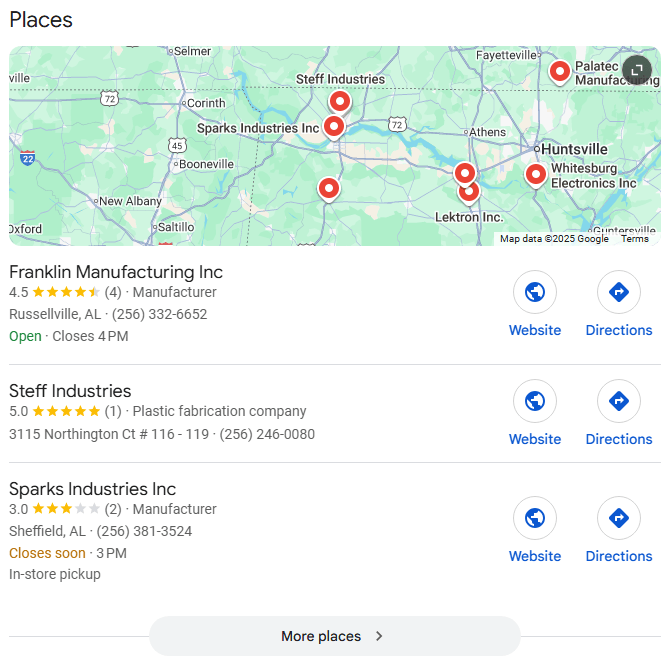
Task: Select the Steff Industries map pin
Action: 340,103
